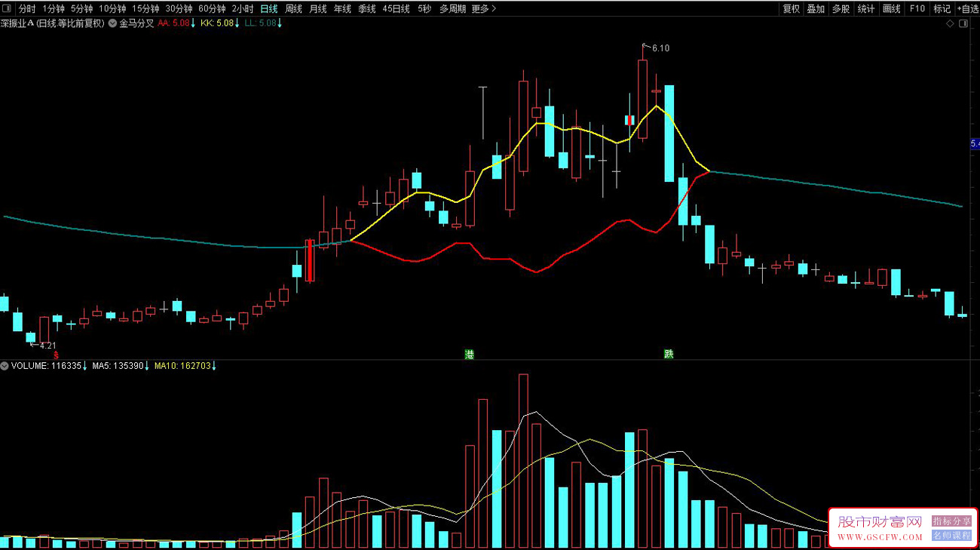
Task: Select the 10分钟 period
Action: coord(112,9)
